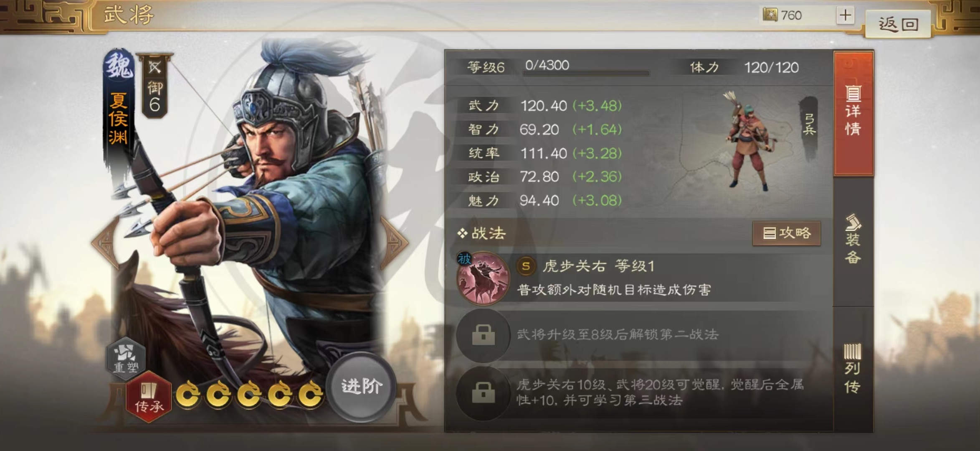This screenshot has width=980, height=451.
Task: Open the 重塑 reshape icon
Action: [126, 358]
